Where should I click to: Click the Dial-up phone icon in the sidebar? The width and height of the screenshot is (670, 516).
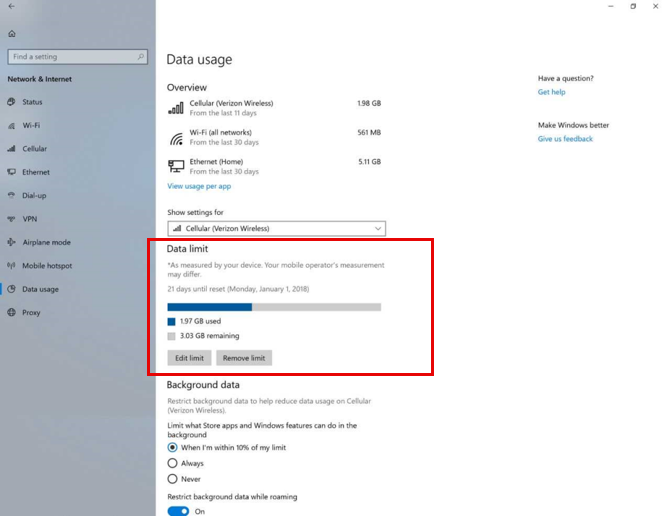[12, 195]
